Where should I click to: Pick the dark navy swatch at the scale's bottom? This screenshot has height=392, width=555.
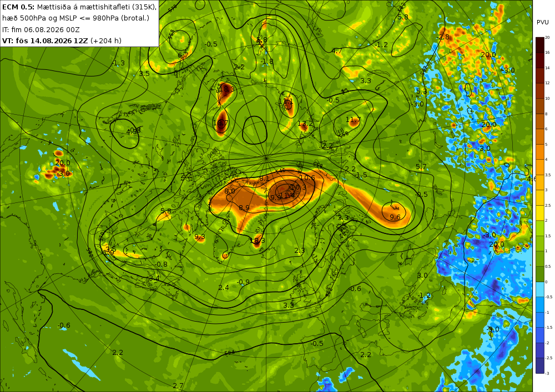pyautogui.click(x=540, y=365)
